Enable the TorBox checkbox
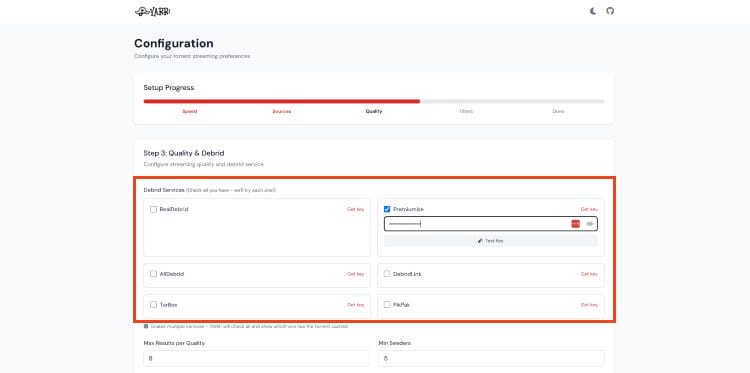Viewport: 750px width, 373px height. pos(154,305)
